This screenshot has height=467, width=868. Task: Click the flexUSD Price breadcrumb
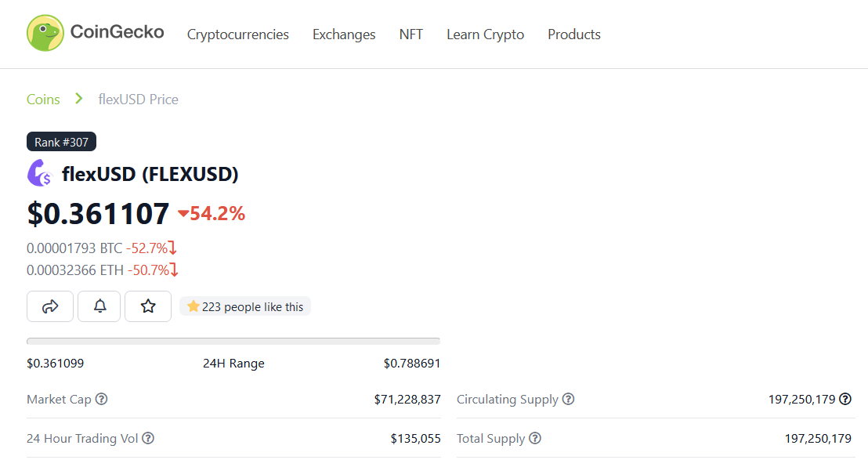tap(139, 100)
